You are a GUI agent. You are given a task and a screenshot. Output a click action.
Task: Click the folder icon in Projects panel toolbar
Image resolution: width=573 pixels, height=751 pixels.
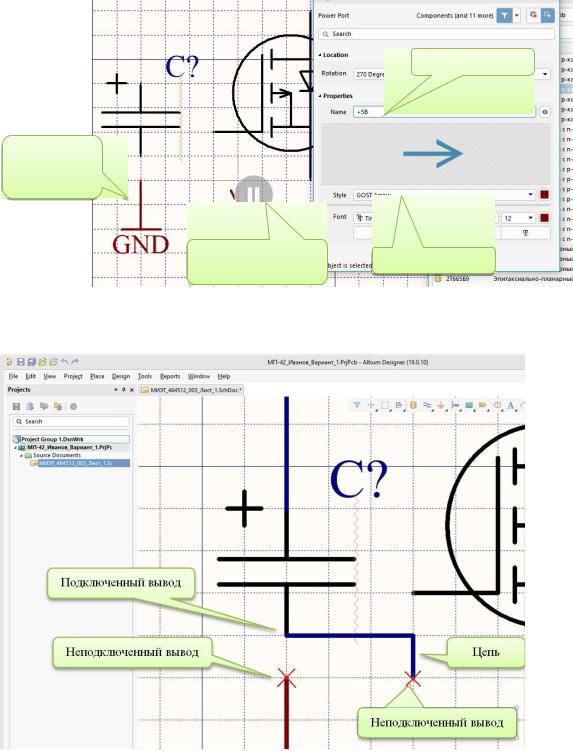[58, 407]
